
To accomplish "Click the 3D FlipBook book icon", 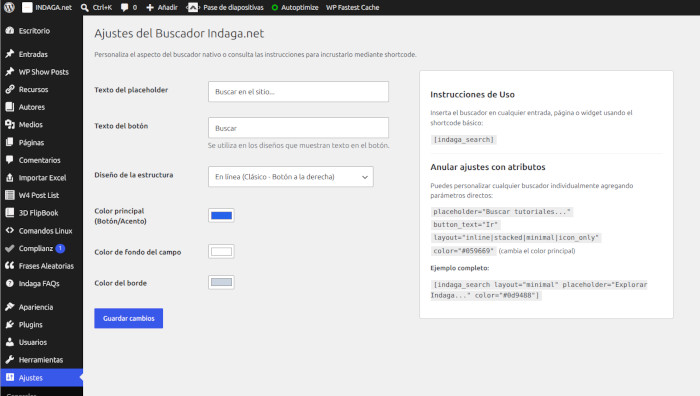I will (x=10, y=213).
